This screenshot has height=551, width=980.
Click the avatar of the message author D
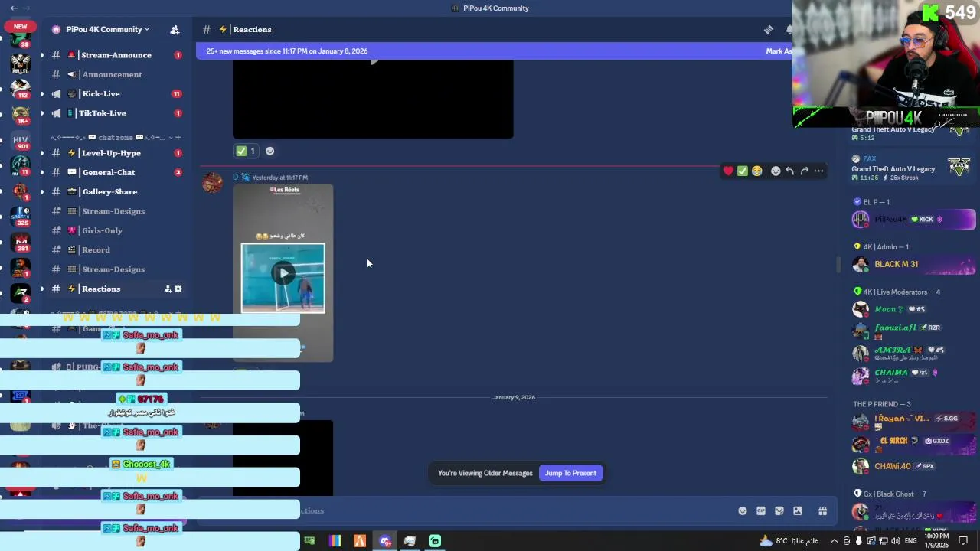click(x=212, y=183)
